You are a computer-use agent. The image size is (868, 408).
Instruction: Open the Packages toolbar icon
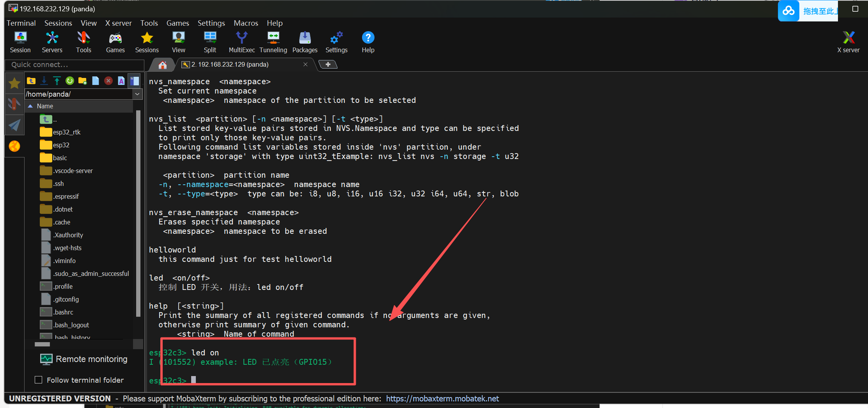[305, 42]
